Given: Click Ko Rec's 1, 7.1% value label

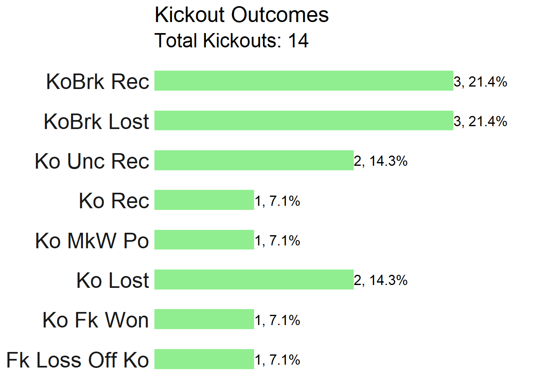Looking at the screenshot, I should [277, 201].
